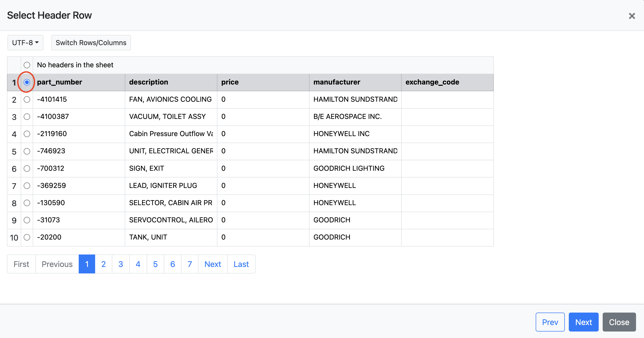Viewport: 644px width, 338px height.
Task: Click the exchange_code header cell
Action: point(447,82)
